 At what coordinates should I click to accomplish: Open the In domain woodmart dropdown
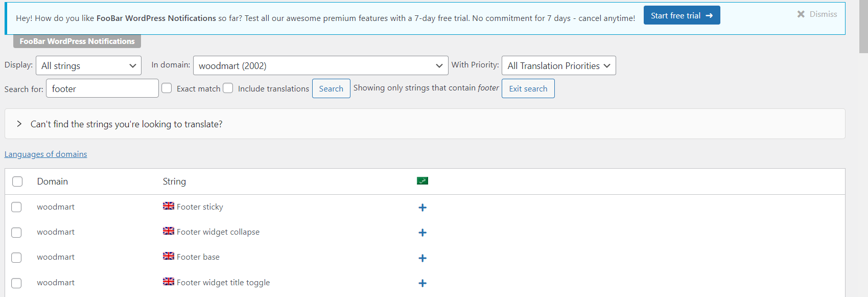pos(320,66)
